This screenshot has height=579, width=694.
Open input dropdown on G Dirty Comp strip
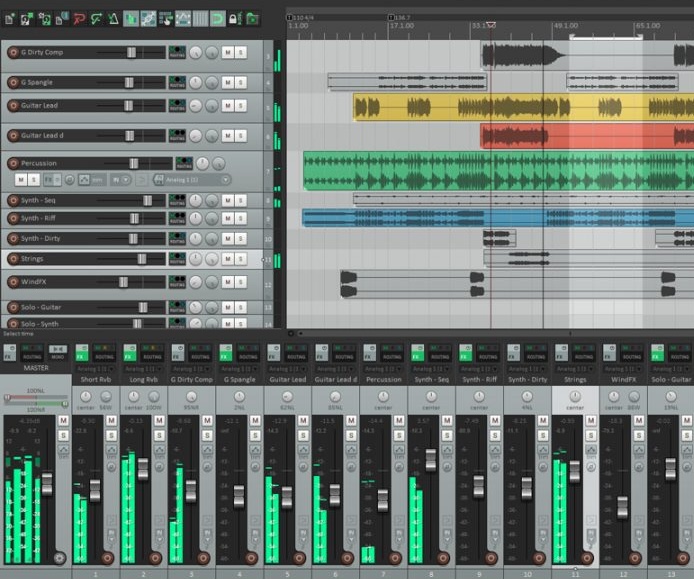point(192,369)
